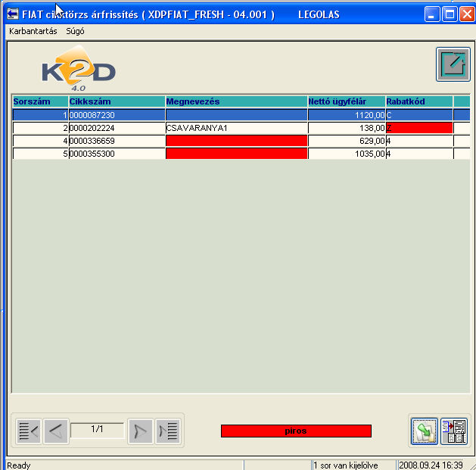Screen dimensions: 476x470
Task: Click the Rabatkód column header
Action: (419, 101)
